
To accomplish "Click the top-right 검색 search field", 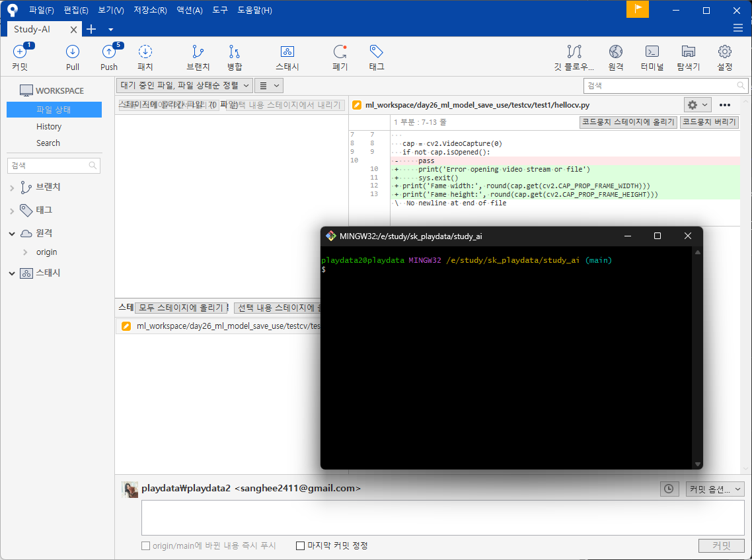I will (x=665, y=86).
